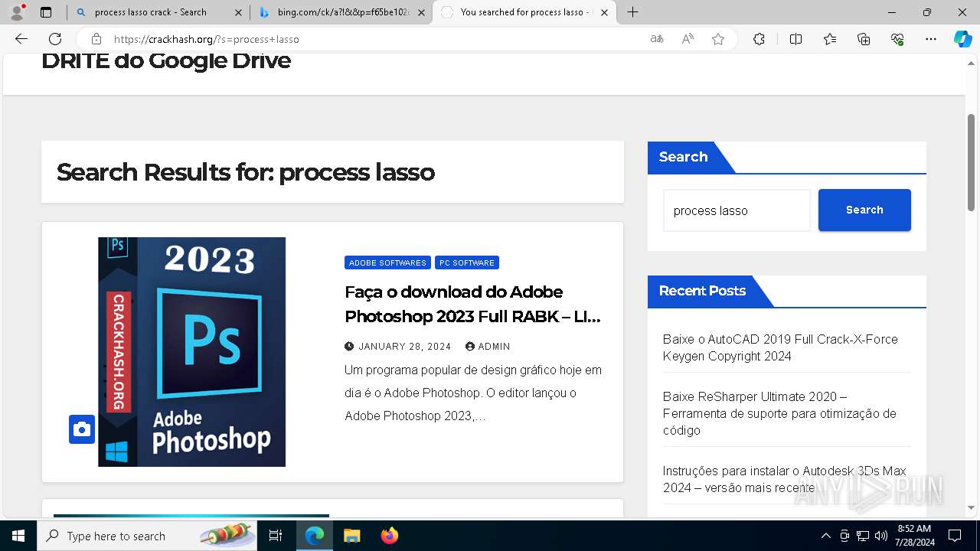Open the PC SOFTWARE category tag

click(467, 262)
